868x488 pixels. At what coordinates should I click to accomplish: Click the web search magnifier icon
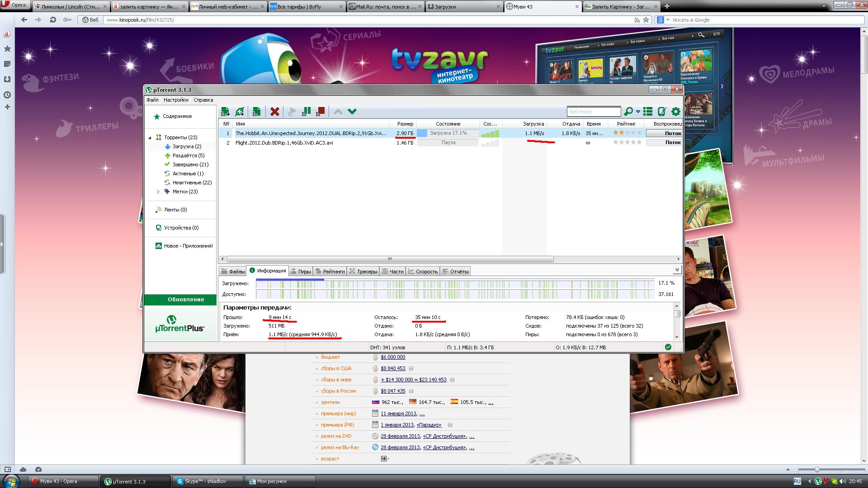pyautogui.click(x=628, y=112)
